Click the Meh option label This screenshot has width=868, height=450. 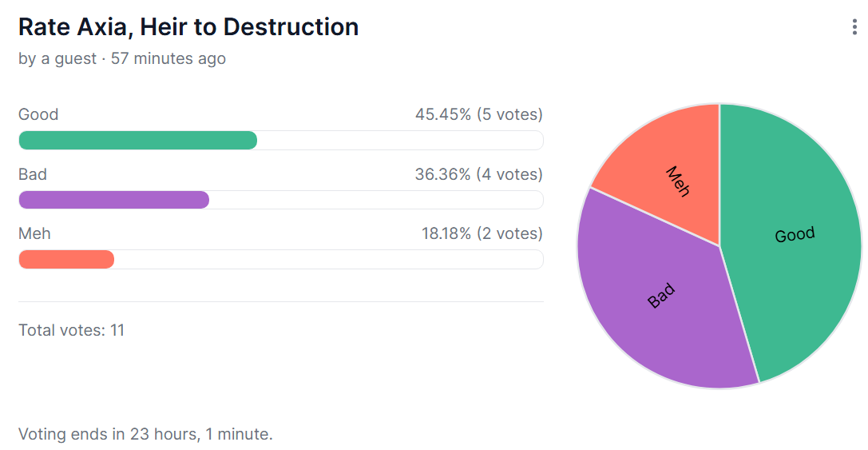(34, 233)
